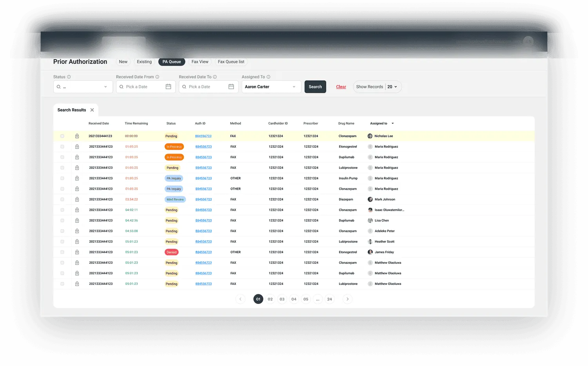Go to page 03
The image size is (588, 366).
pos(282,299)
